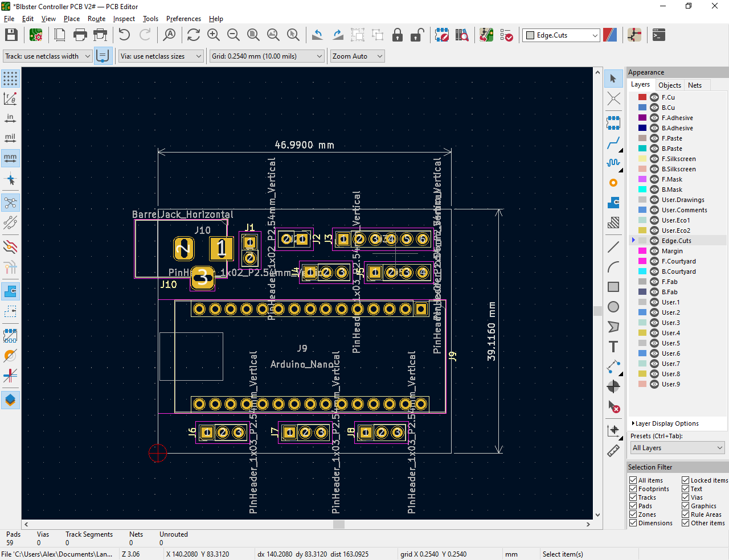The height and width of the screenshot is (560, 729).
Task: Switch to the Nets tab
Action: click(695, 85)
